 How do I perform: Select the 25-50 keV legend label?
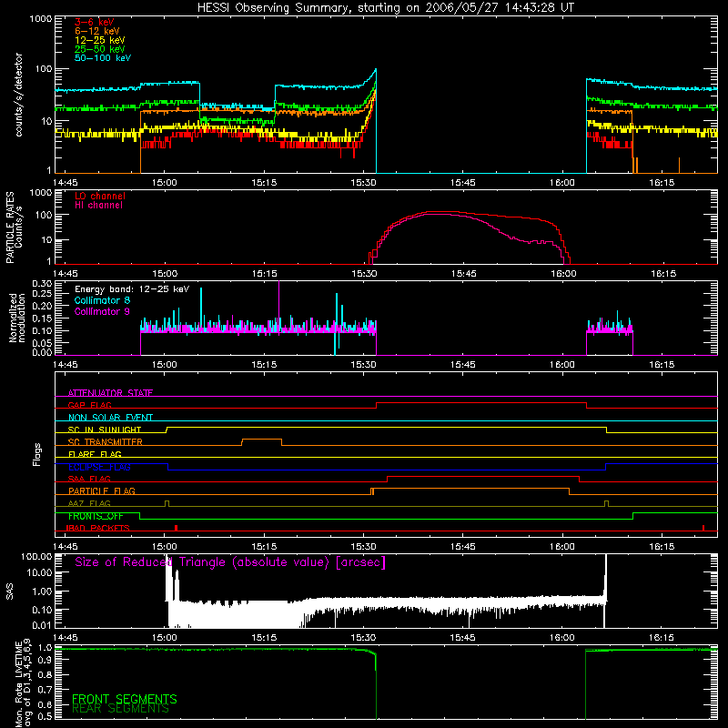pos(100,49)
